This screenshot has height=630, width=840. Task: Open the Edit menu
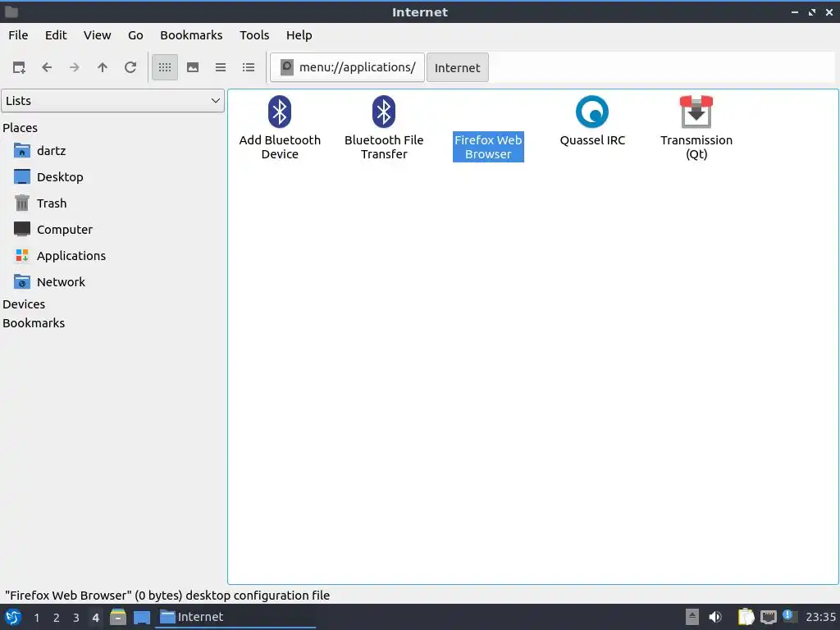[x=56, y=35]
